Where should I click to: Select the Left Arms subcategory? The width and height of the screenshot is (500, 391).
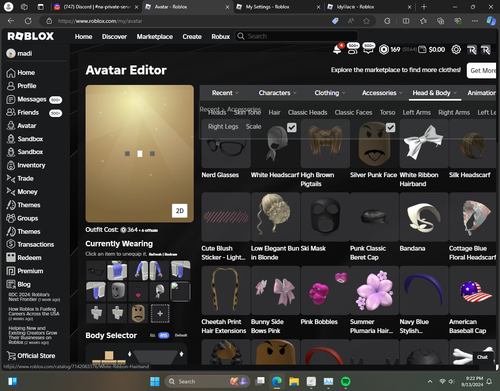pos(416,113)
